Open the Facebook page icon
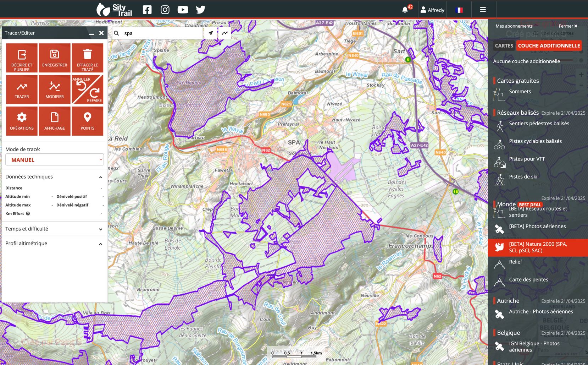Viewport: 588px width, 365px height. [x=147, y=10]
